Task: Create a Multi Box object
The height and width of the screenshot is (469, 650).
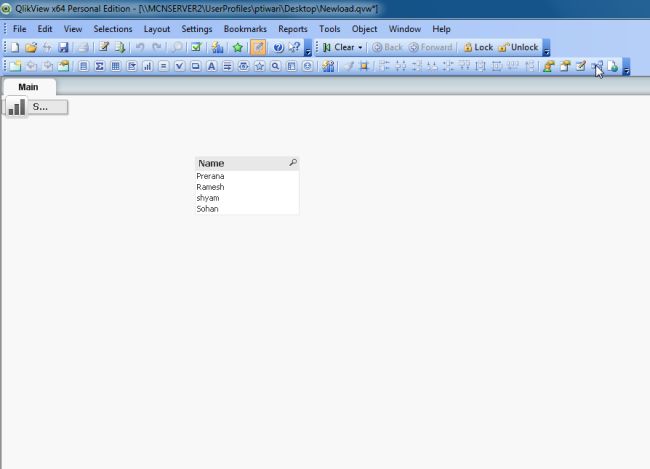Action: 132,66
